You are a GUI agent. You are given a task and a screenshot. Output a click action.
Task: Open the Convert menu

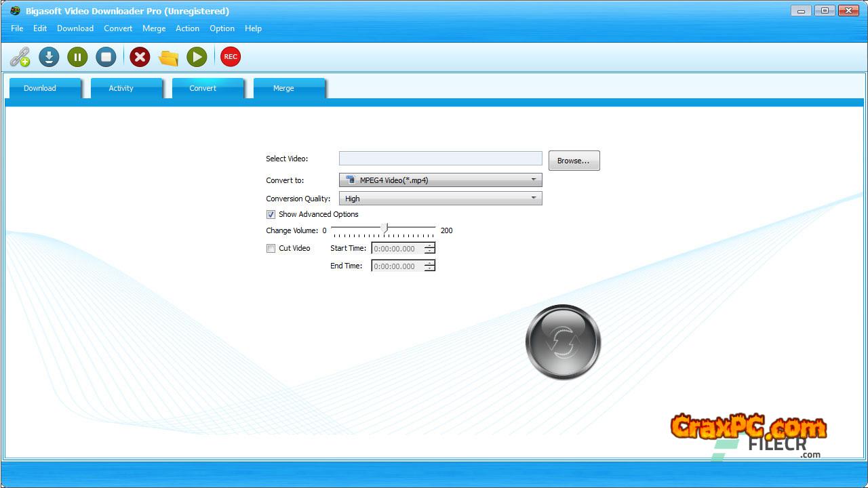(x=118, y=28)
